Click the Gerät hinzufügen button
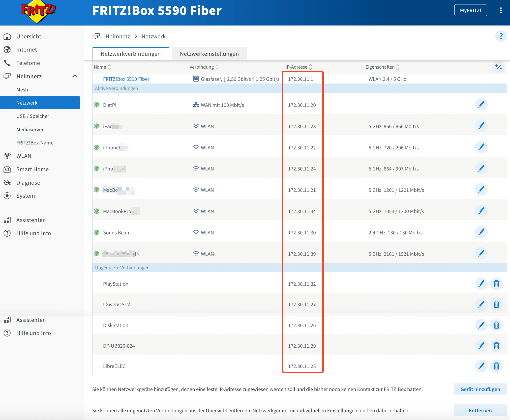The image size is (510, 420). tap(480, 389)
